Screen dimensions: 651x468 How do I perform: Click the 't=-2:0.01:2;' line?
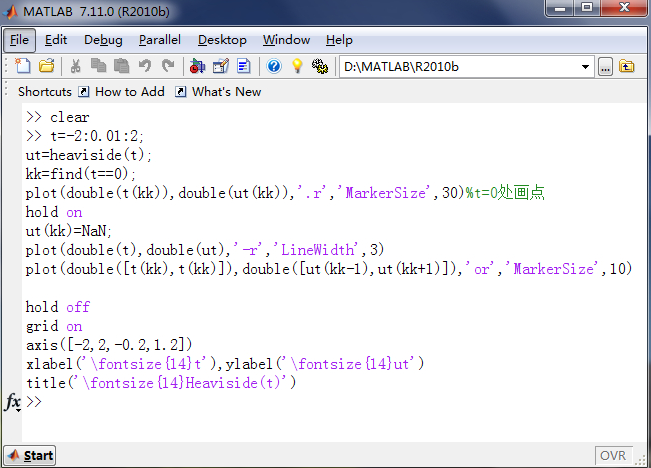click(96, 136)
